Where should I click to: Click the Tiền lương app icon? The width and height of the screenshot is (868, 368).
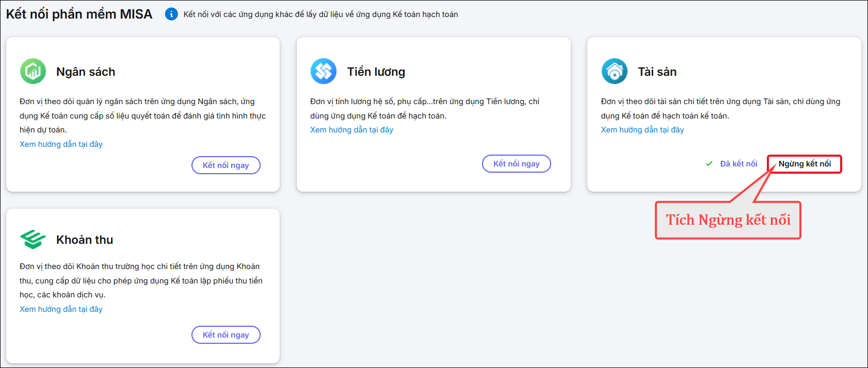[x=324, y=71]
